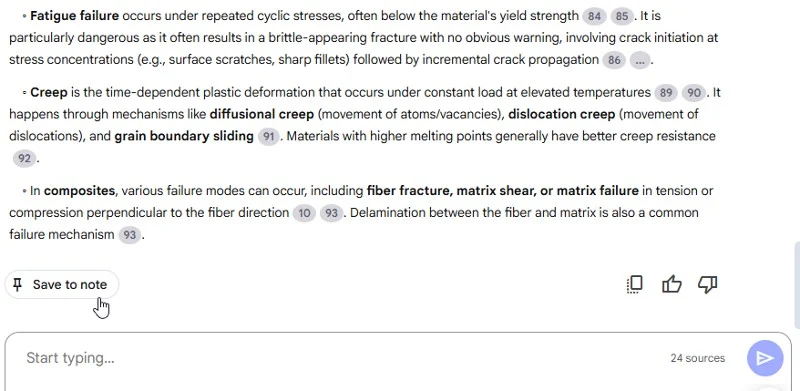This screenshot has height=391, width=800.
Task: Open citation 90 in the creep paragraph
Action: [693, 93]
